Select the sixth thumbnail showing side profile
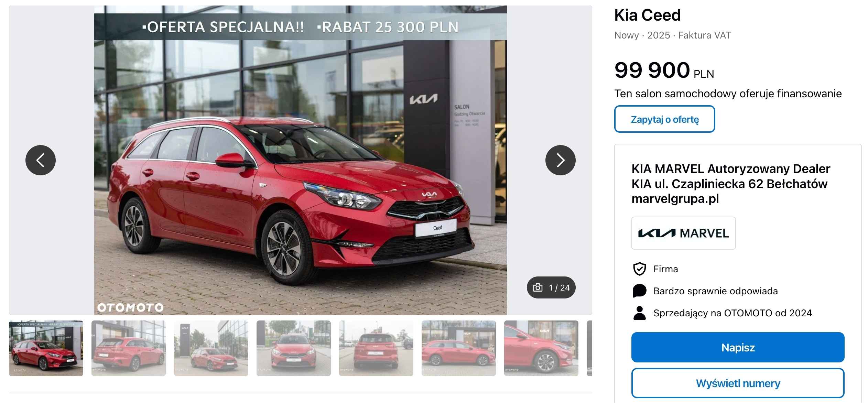 click(x=459, y=348)
